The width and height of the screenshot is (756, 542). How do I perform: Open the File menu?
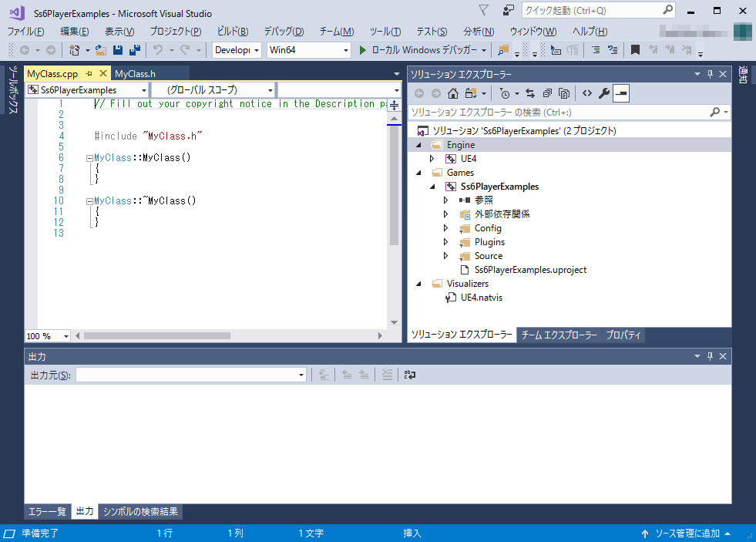click(25, 32)
